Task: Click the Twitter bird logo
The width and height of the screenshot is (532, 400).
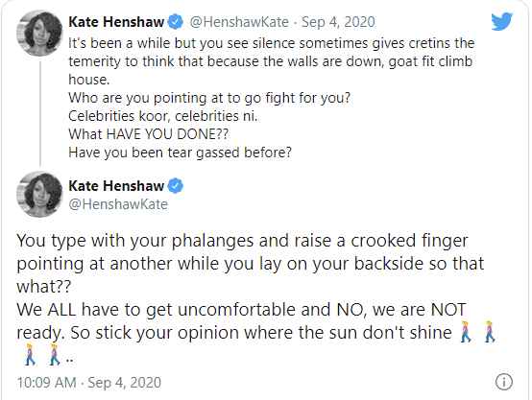Action: (x=502, y=21)
